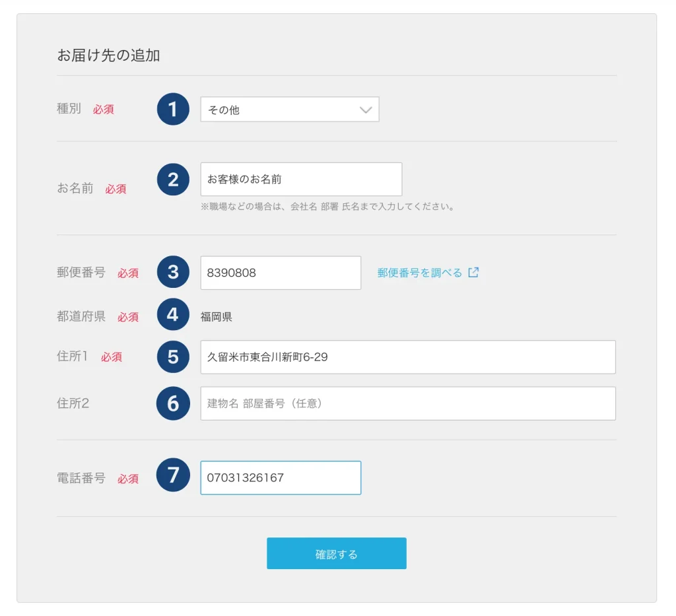The height and width of the screenshot is (616, 676).
Task: Click the number 1 step badge
Action: point(173,109)
